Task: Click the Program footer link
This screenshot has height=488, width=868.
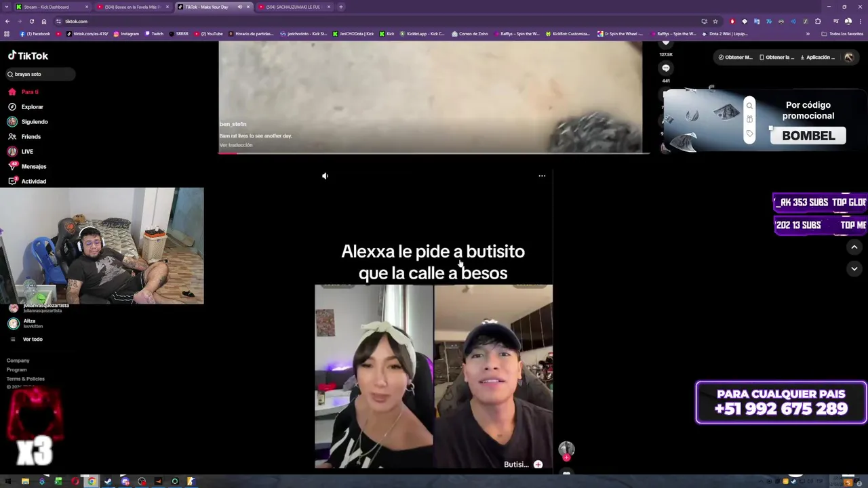Action: click(x=17, y=369)
